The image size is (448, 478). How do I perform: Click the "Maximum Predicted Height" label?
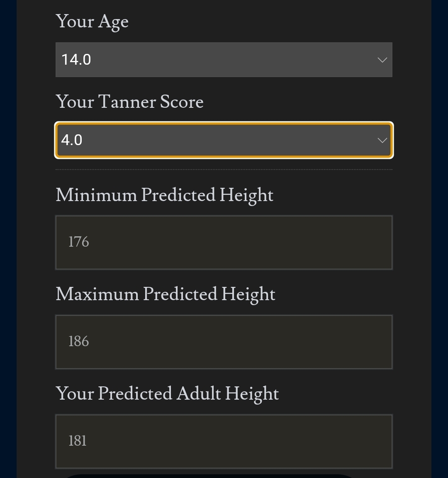[x=166, y=294]
